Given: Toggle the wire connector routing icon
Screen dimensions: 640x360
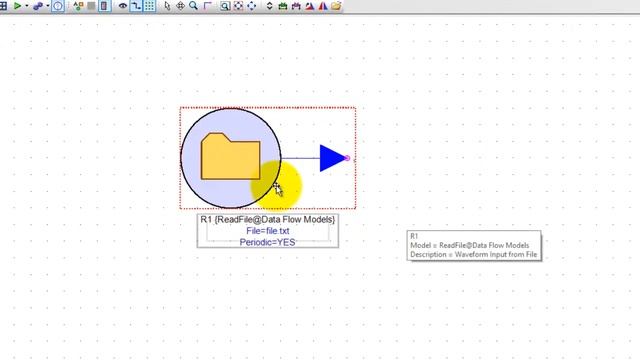Looking at the screenshot, I should point(136,6).
